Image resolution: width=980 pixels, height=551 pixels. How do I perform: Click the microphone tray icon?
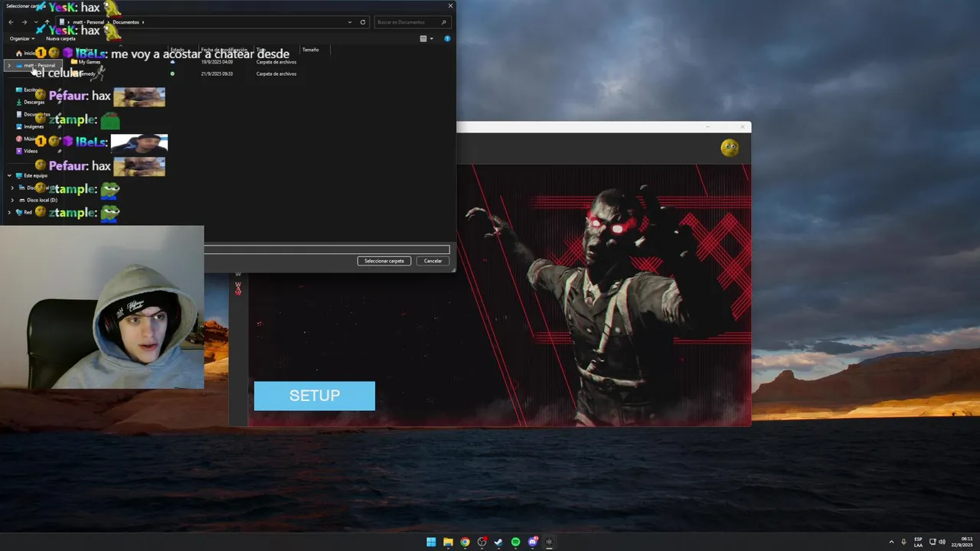click(903, 542)
